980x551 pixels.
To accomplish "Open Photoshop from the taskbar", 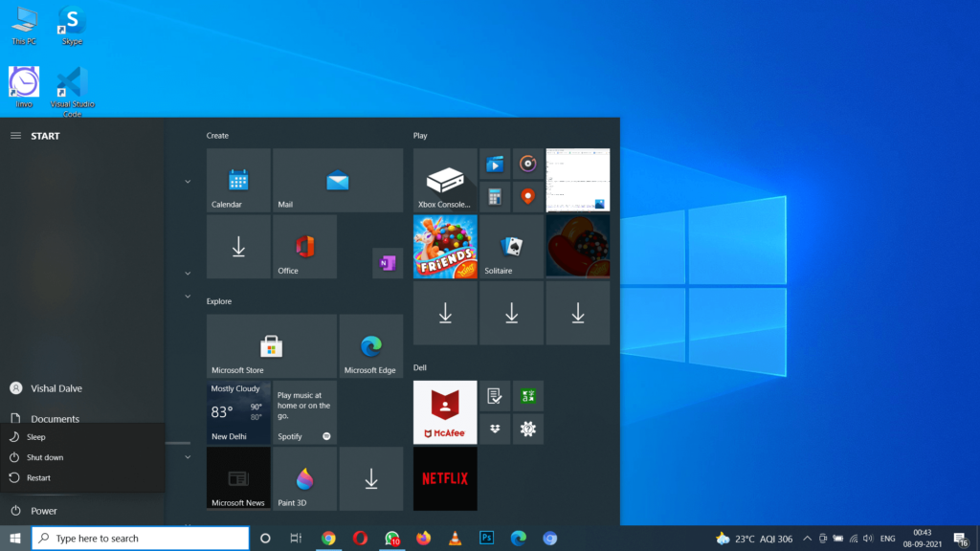I will [x=487, y=538].
